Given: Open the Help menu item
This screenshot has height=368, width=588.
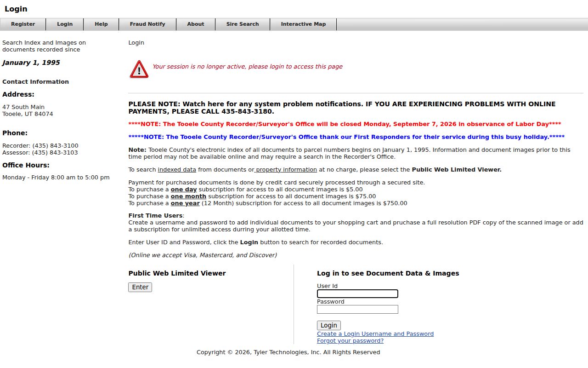Looking at the screenshot, I should [x=101, y=24].
